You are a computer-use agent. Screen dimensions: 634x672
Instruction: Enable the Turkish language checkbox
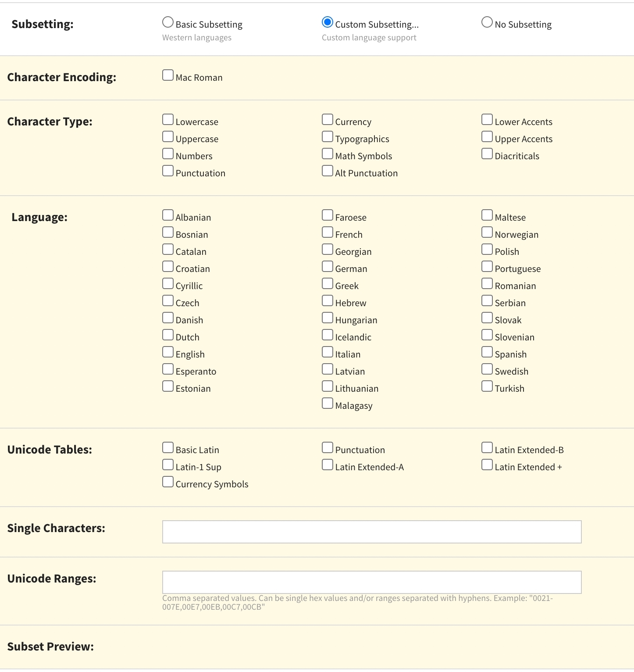point(487,386)
